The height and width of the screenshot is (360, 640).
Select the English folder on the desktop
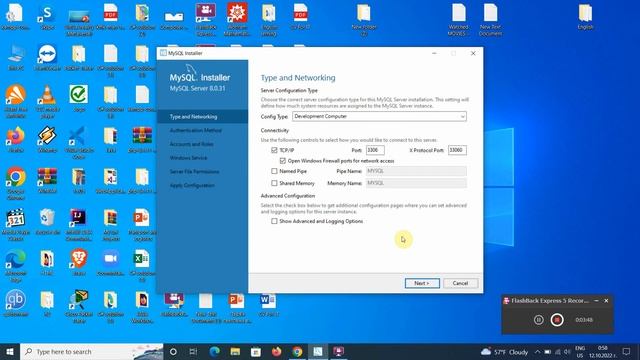[585, 17]
